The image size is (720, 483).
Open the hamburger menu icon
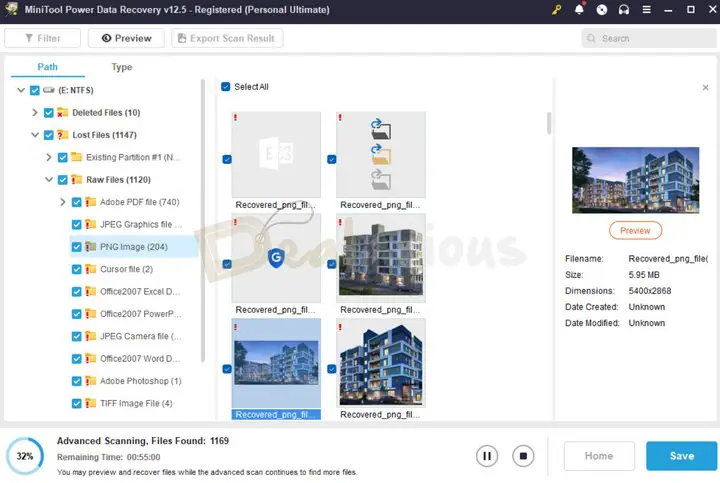coord(646,10)
